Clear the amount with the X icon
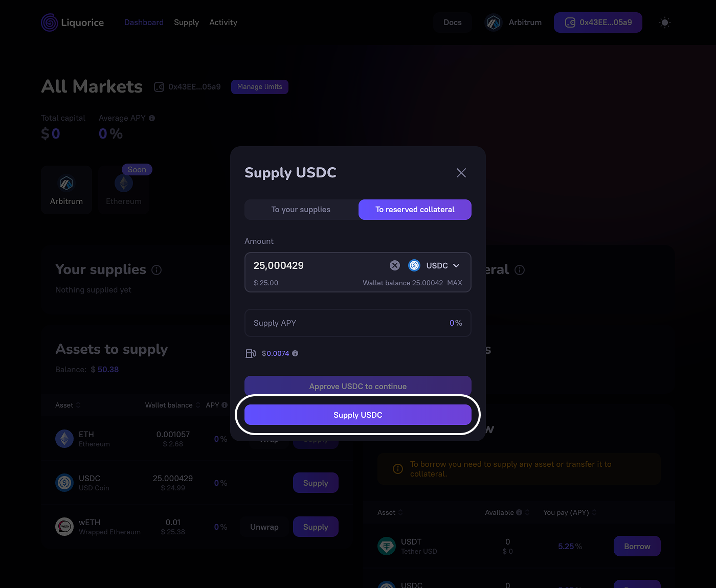Viewport: 716px width, 588px height. coord(395,265)
